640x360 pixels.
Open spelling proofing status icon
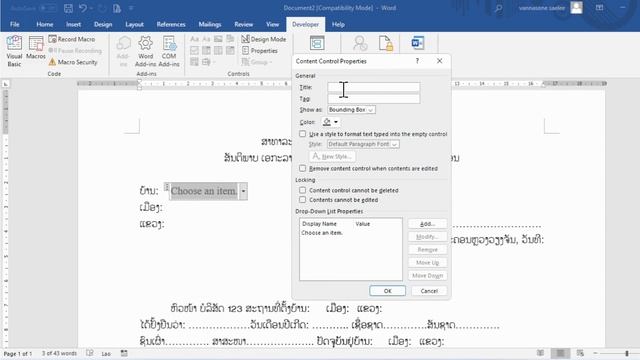click(90, 353)
